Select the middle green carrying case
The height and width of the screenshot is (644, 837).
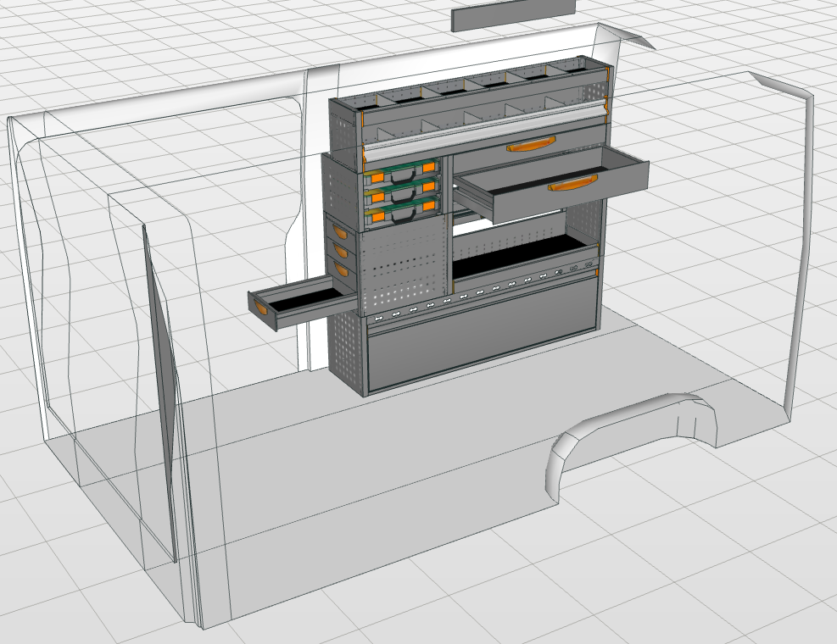403,197
